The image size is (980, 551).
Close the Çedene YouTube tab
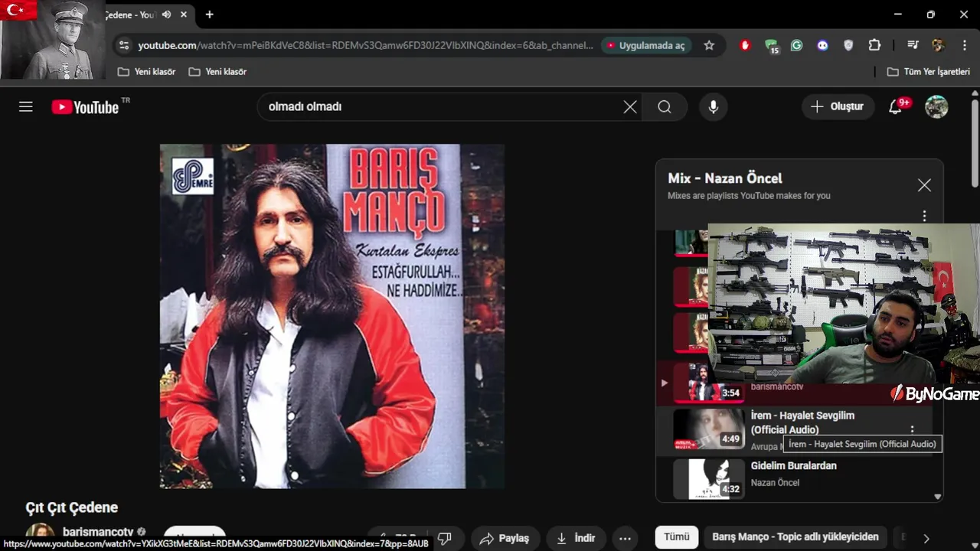pos(184,15)
